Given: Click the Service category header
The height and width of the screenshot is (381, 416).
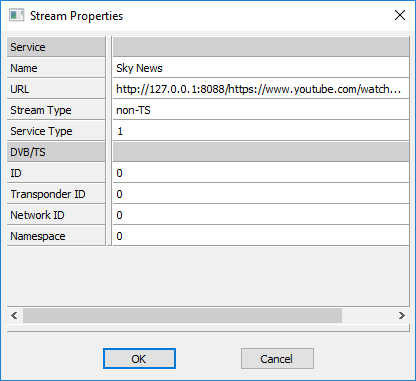Looking at the screenshot, I should tap(56, 47).
